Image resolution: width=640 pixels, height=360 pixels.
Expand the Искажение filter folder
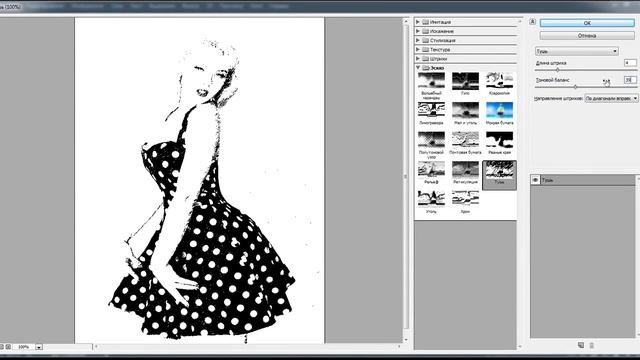coord(418,31)
